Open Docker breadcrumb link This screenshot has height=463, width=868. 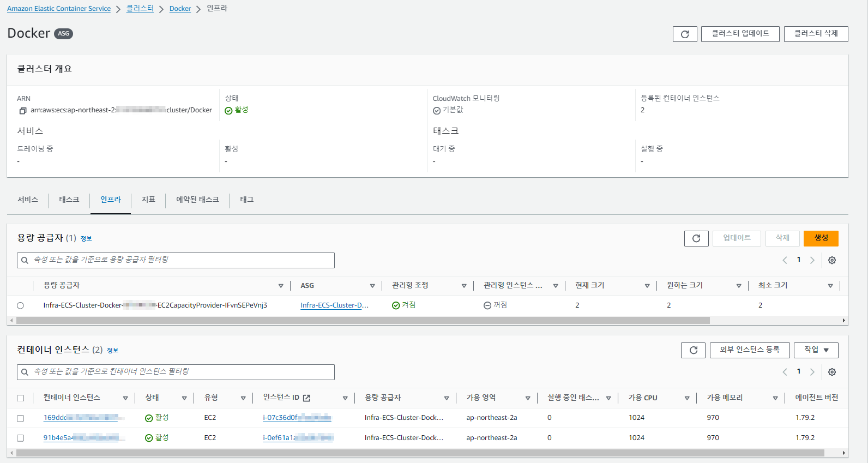[180, 9]
